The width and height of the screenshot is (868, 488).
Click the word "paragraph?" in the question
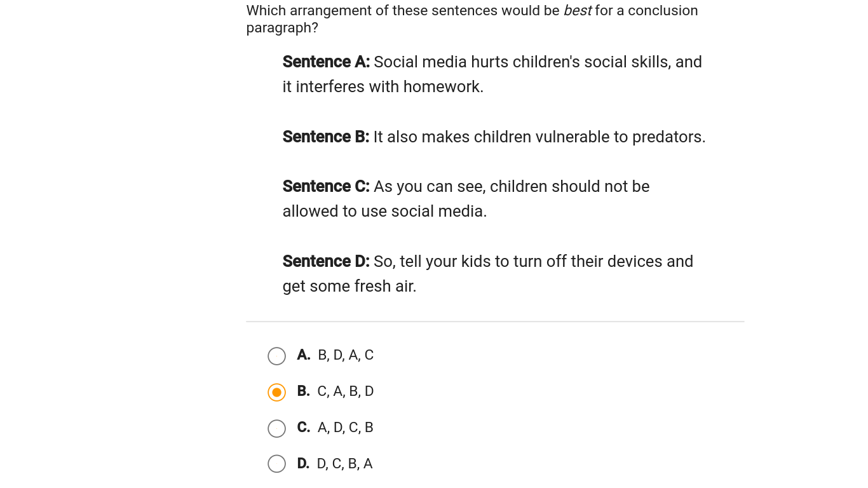coord(282,28)
